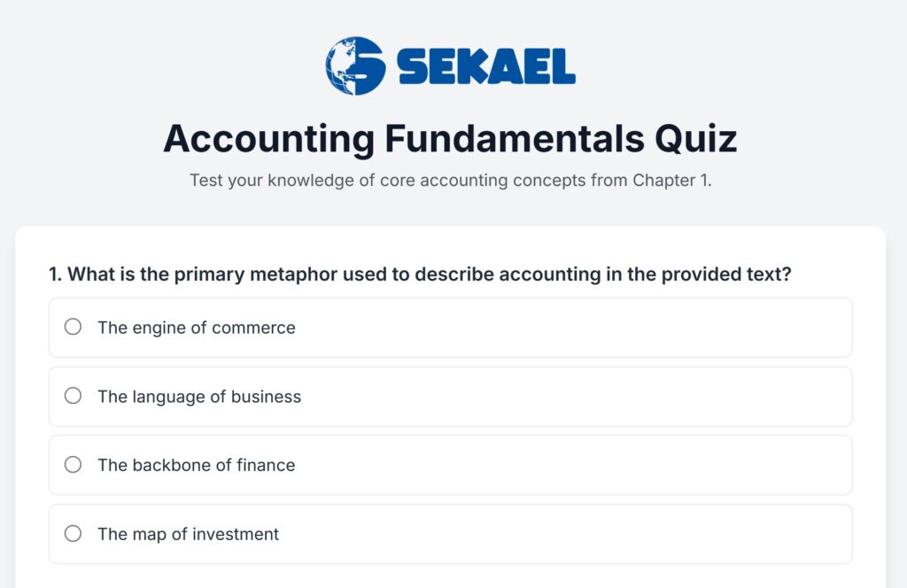
Task: Click the "The backbone of finance" answer text
Action: 197,465
